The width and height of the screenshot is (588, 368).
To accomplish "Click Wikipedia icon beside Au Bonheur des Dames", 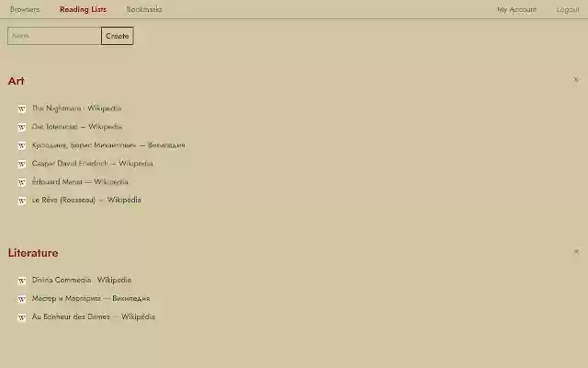I will pyautogui.click(x=22, y=317).
